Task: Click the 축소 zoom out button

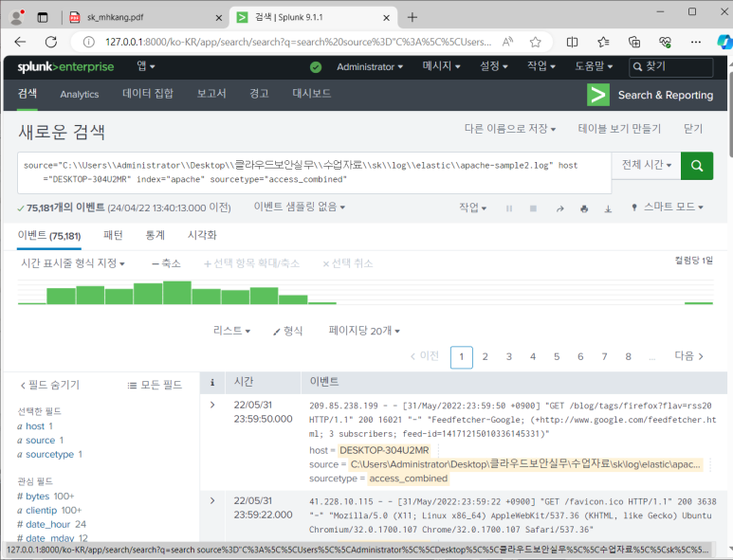Action: pyautogui.click(x=167, y=263)
